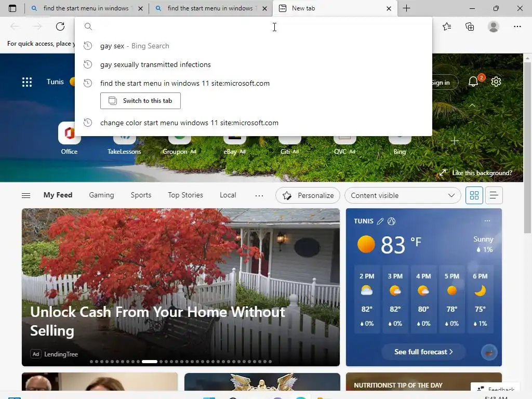Click the 6 PM moon forecast icon
This screenshot has width=532, height=399.
[x=480, y=290]
